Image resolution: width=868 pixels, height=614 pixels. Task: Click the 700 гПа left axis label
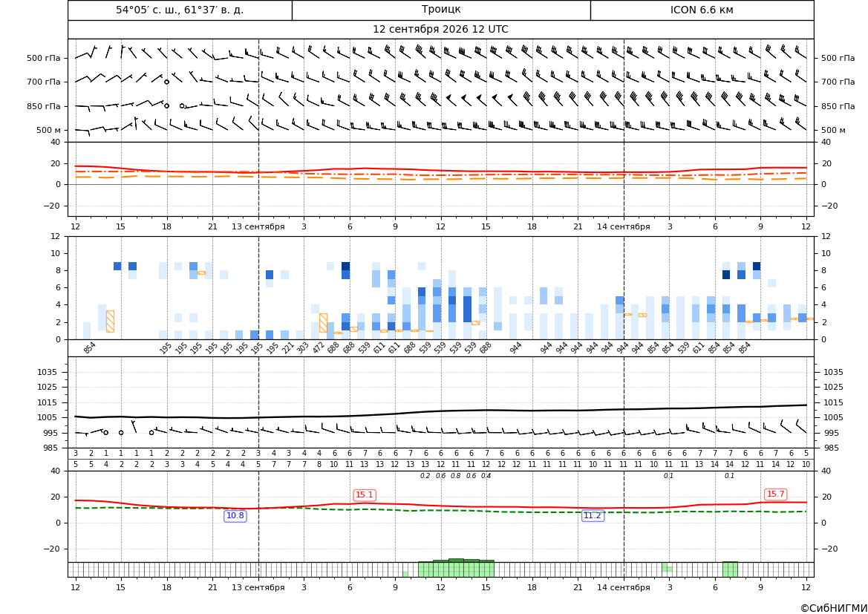[x=43, y=82]
